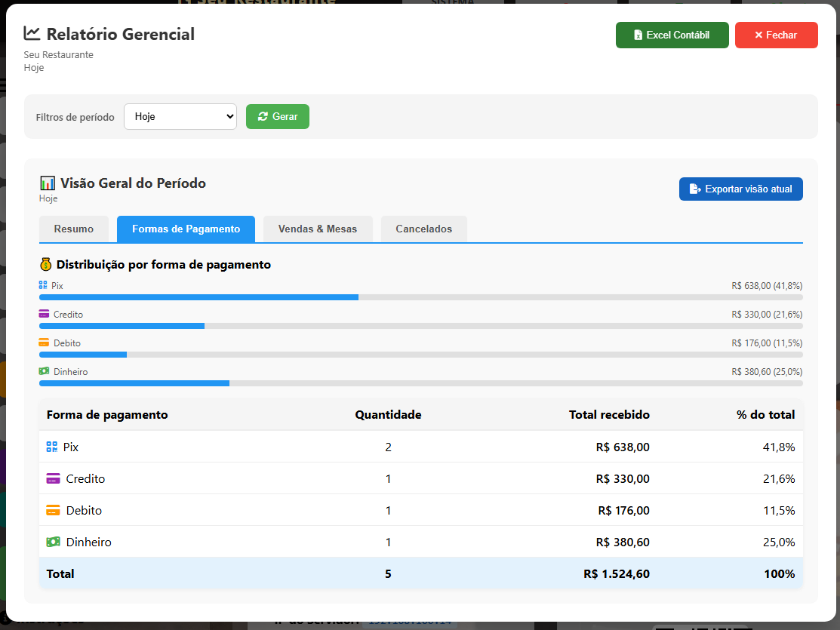Click the R$ 176,00 (11,5%) label above bar
The width and height of the screenshot is (840, 630).
point(767,343)
